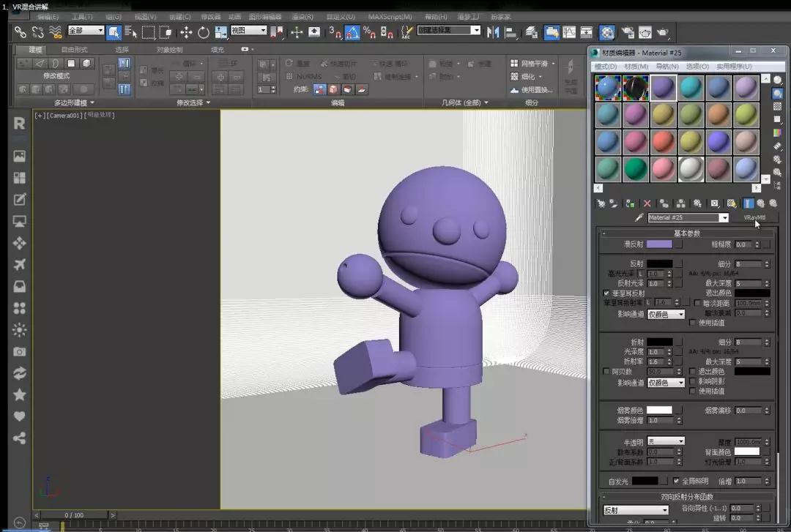
Task: Click the Render Production teapot icon
Action: point(662,33)
